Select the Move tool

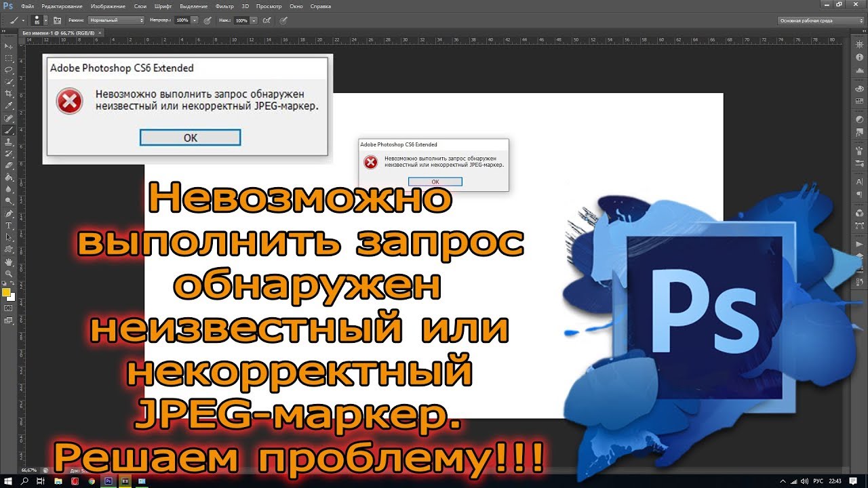click(9, 46)
